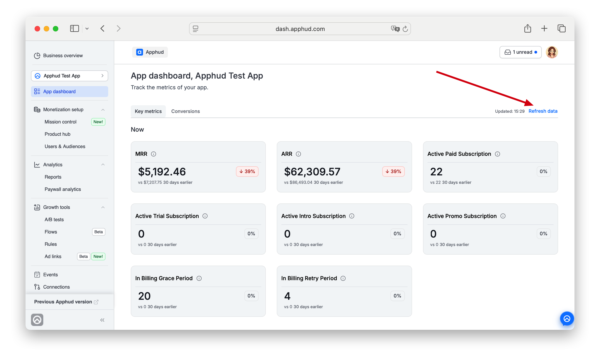The width and height of the screenshot is (600, 364).
Task: Click the MRR value $5,192.46
Action: 162,172
